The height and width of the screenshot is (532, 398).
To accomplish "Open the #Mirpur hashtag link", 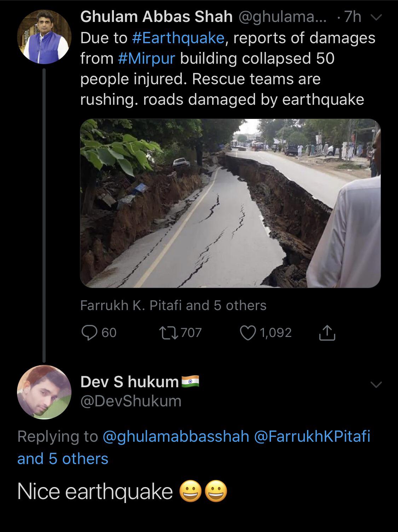I will pos(146,58).
